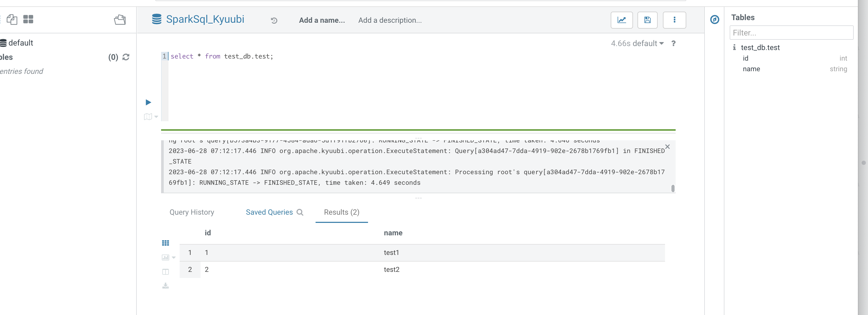This screenshot has height=315, width=868.
Task: Switch to the Query History tab
Action: coord(192,212)
